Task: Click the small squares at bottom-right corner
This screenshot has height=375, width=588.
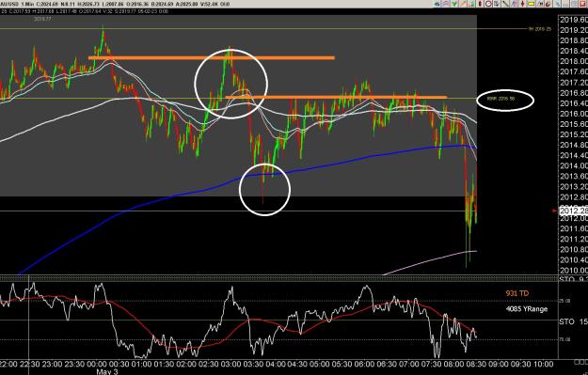Action: pyautogui.click(x=581, y=362)
